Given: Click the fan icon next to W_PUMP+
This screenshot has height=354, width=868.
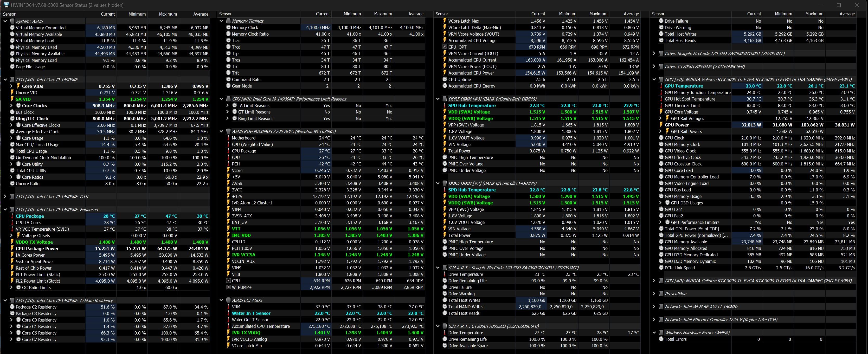Looking at the screenshot, I should point(228,287).
